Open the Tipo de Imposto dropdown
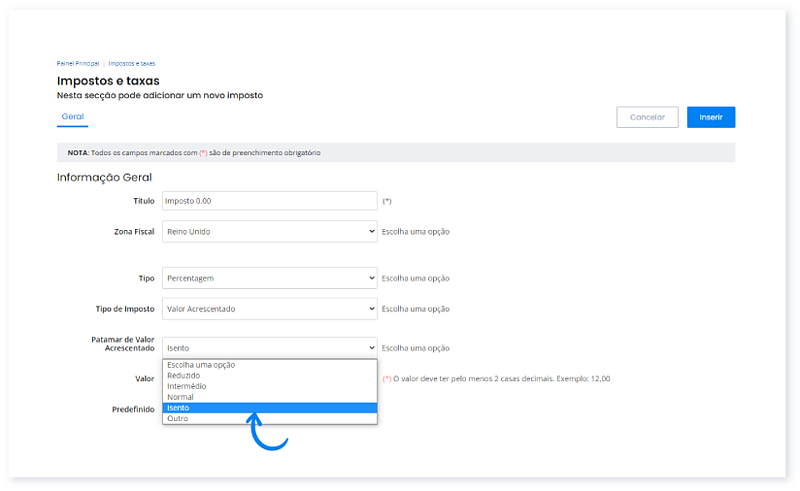 (269, 309)
